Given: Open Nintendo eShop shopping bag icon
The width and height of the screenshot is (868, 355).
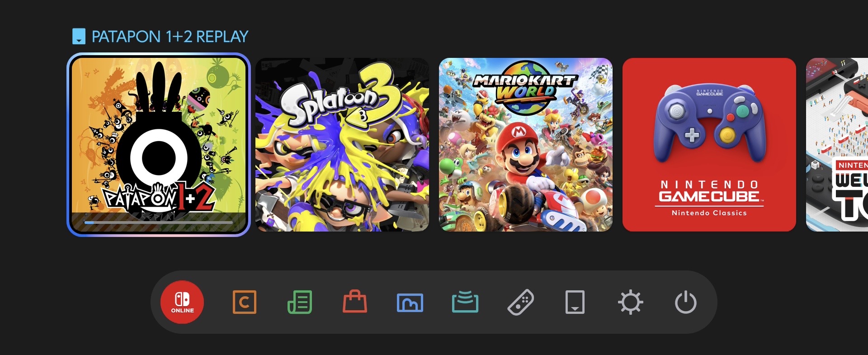Looking at the screenshot, I should [x=355, y=301].
